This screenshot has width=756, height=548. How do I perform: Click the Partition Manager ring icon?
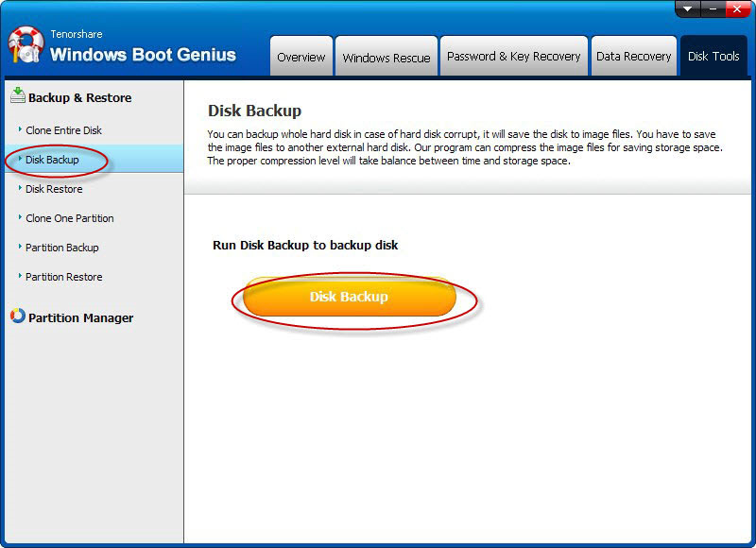17,317
